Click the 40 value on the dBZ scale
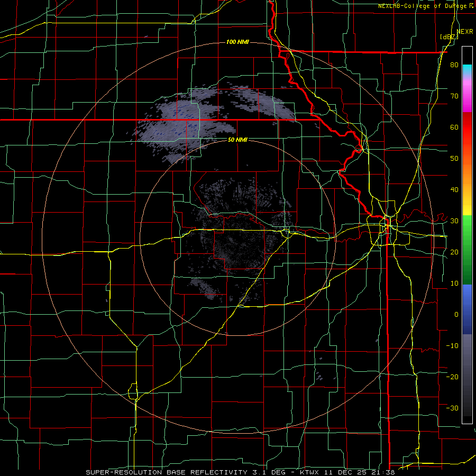This screenshot has width=476, height=476. coord(454,190)
